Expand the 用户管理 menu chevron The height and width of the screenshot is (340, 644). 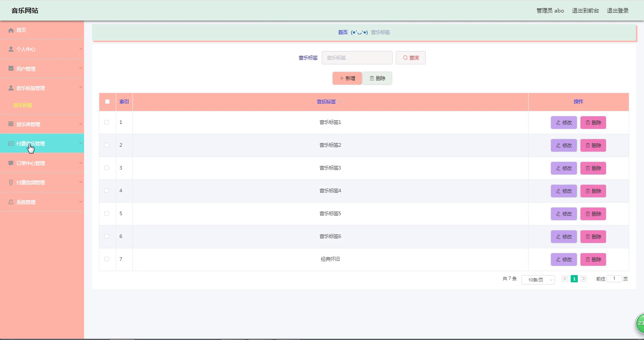tap(81, 68)
